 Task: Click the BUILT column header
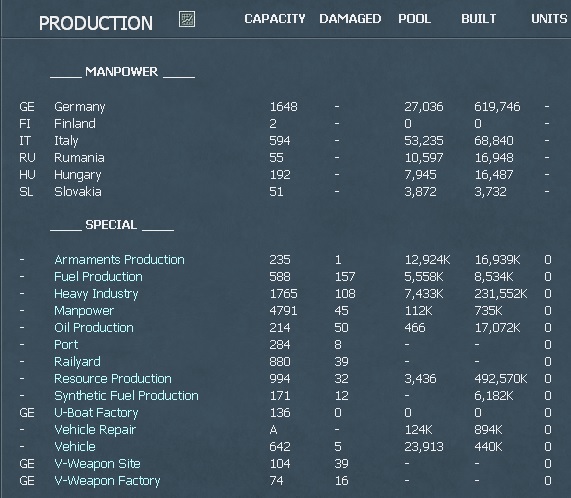coord(479,19)
